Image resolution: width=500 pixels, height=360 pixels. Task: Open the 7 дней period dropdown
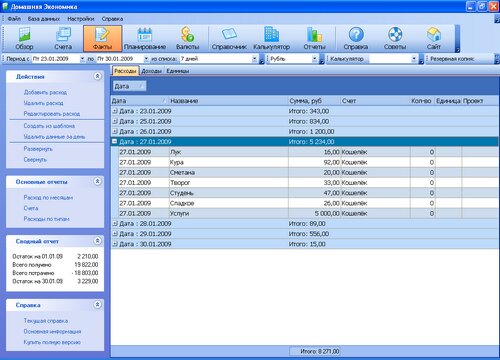tap(254, 59)
